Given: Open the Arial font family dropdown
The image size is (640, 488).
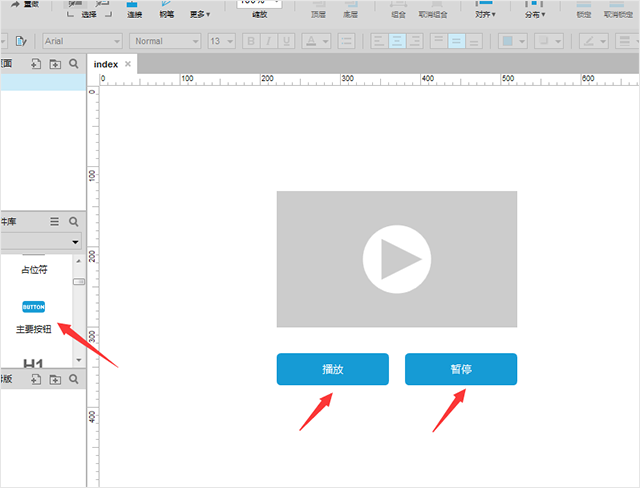Looking at the screenshot, I should 82,41.
